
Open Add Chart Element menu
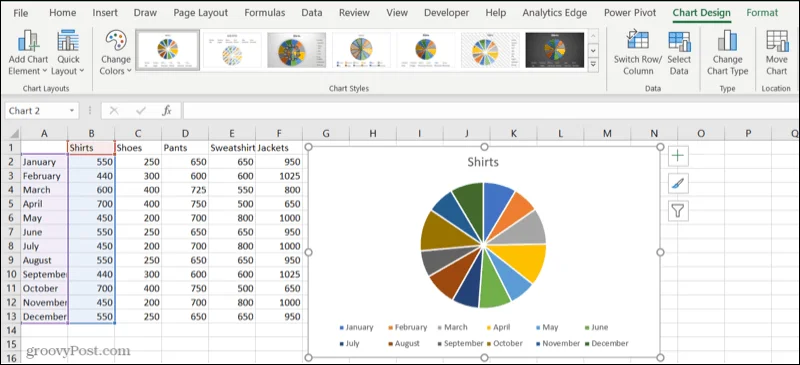click(x=28, y=53)
